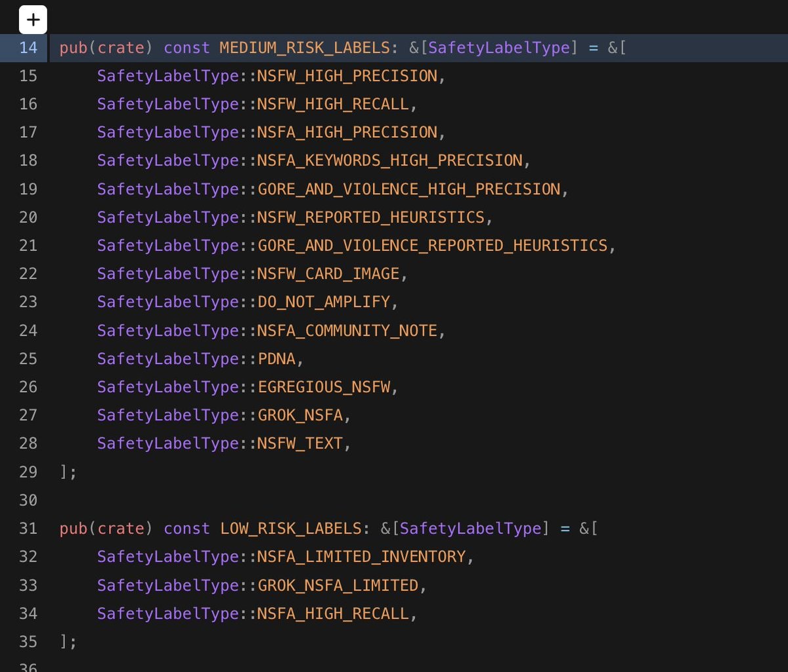Click GORE_AND_VIOLENCE_HIGH_PRECISION label
The width and height of the screenshot is (788, 672).
point(409,189)
